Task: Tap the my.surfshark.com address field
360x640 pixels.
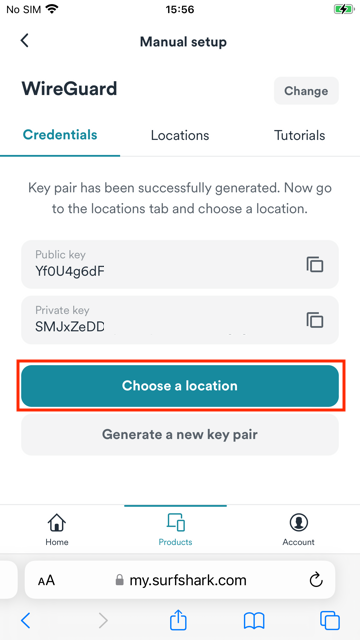Action: pos(180,580)
